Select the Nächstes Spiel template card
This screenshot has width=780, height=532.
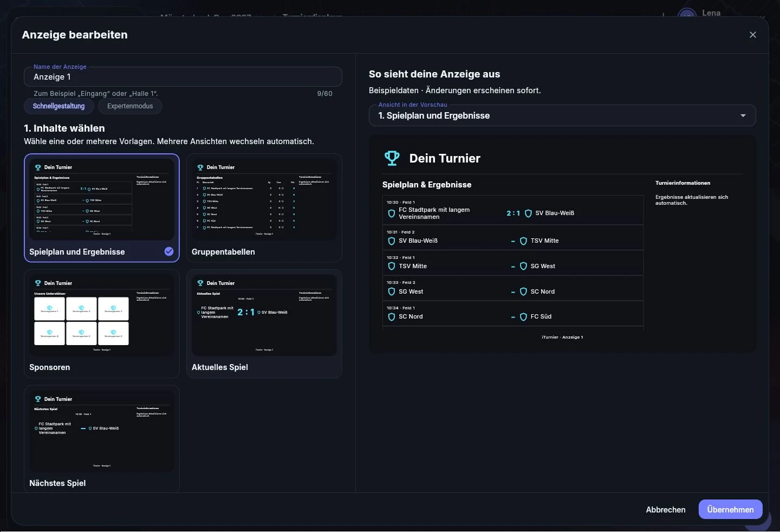point(102,439)
